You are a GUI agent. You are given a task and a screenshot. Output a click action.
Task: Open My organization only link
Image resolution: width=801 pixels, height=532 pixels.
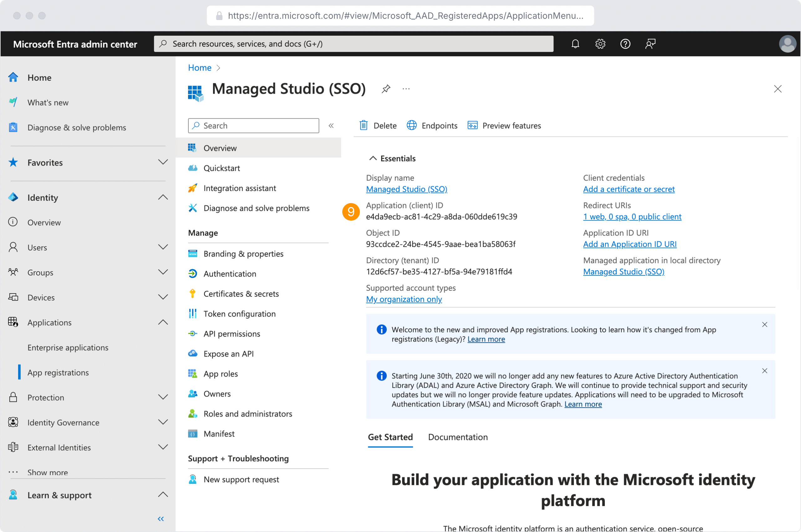click(x=404, y=299)
